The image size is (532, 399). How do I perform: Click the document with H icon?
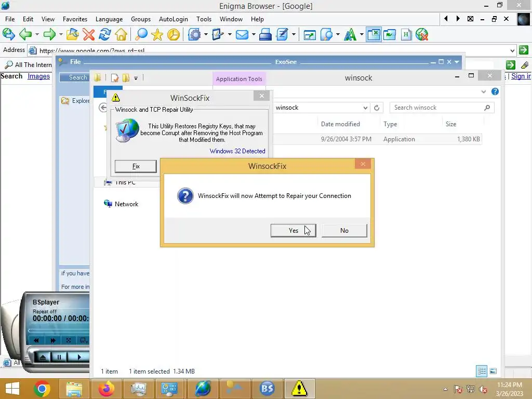click(406, 34)
